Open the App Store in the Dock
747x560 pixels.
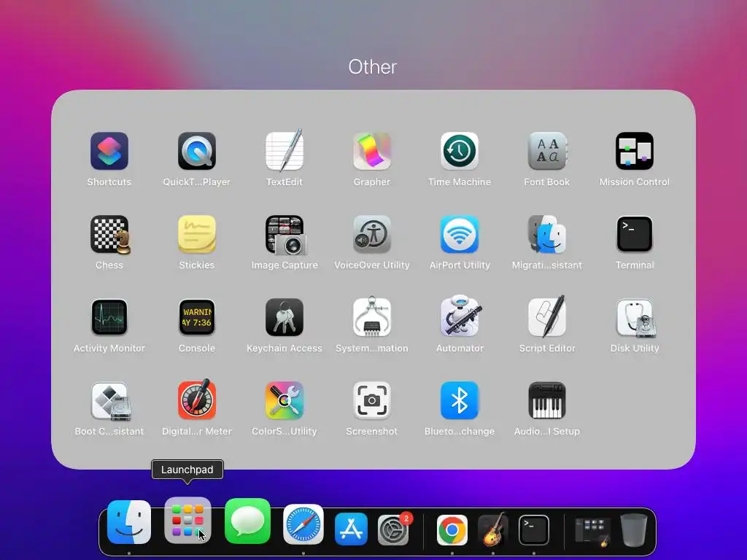point(351,529)
